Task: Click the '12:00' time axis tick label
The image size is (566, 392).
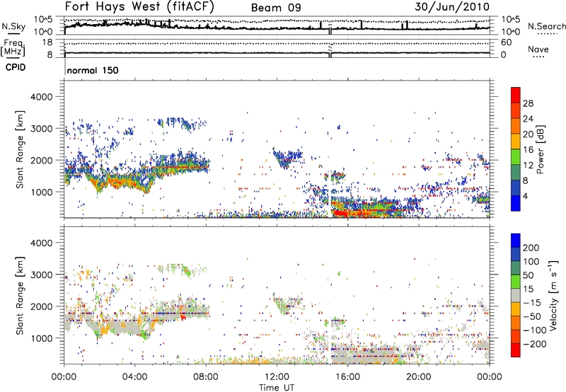Action: pyautogui.click(x=277, y=377)
